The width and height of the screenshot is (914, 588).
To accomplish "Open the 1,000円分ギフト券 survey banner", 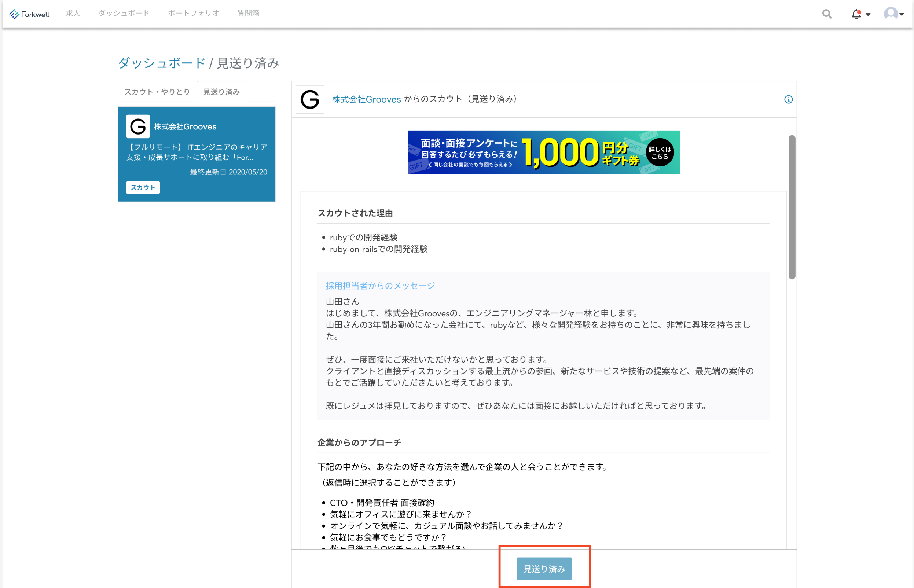I will point(544,152).
